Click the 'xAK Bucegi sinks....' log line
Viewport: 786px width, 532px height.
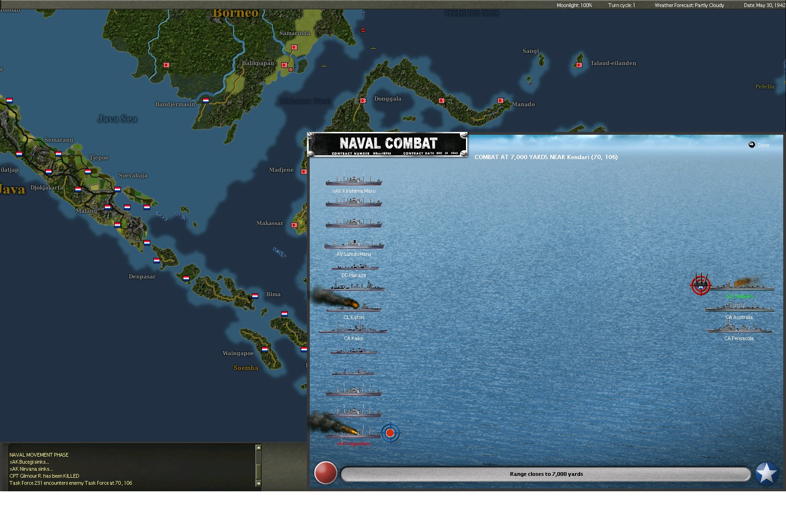pos(29,462)
